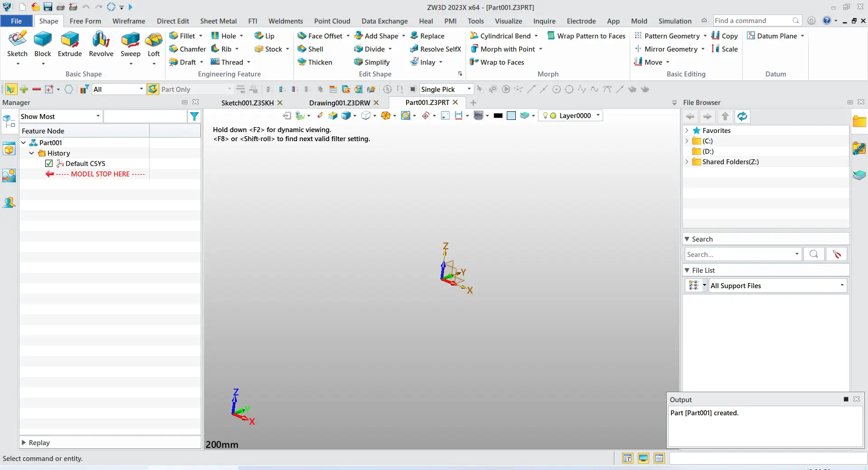The width and height of the screenshot is (868, 470).
Task: Select the Sketch tool
Action: pyautogui.click(x=17, y=44)
